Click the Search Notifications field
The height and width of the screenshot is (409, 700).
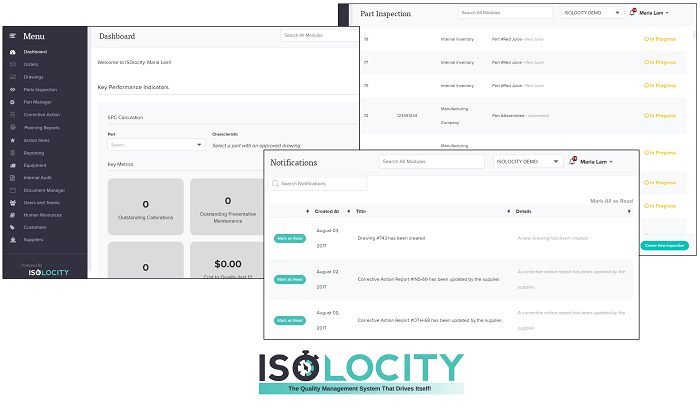[322, 184]
